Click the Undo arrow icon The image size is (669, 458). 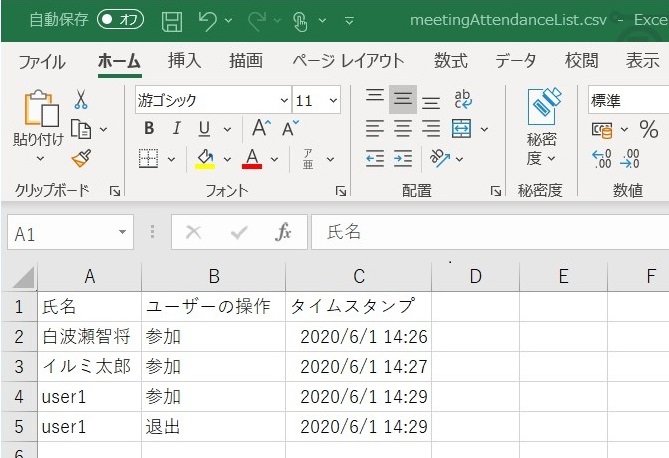[x=207, y=20]
